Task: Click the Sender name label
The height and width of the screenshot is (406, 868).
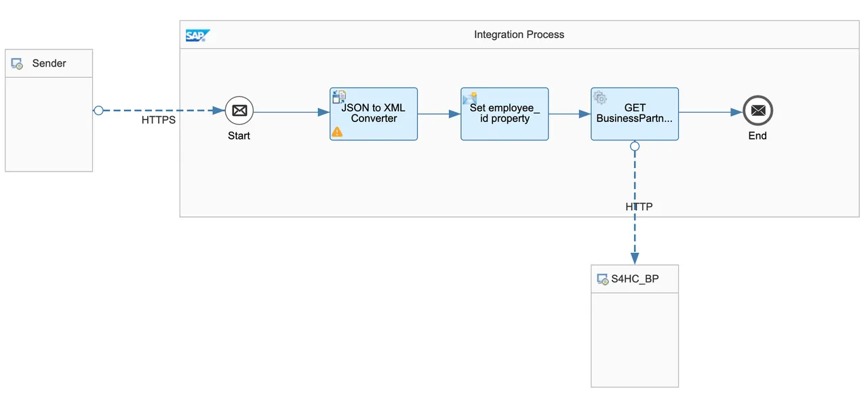Action: (x=50, y=64)
